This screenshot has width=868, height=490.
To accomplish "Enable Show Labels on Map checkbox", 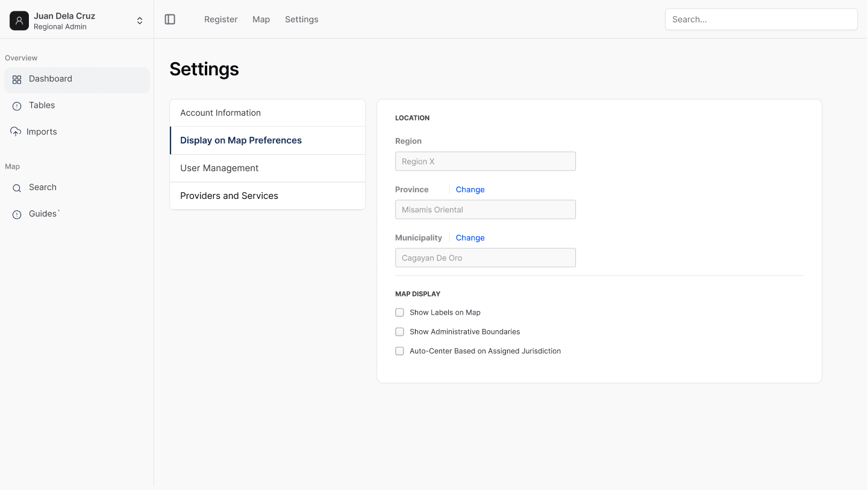I will pos(399,312).
